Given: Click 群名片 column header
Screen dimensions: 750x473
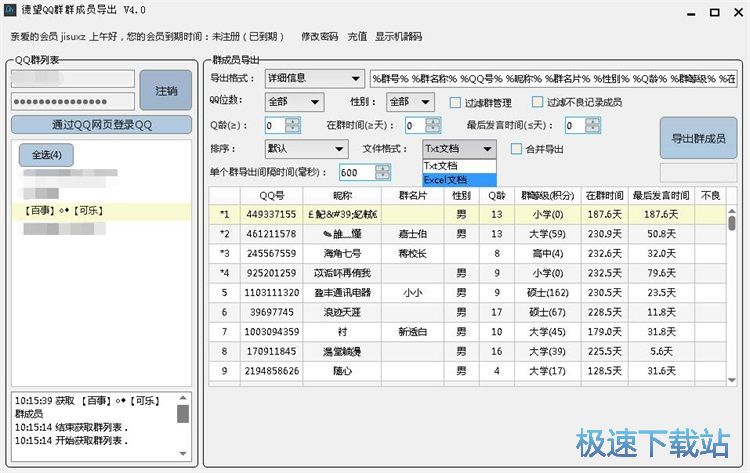Looking at the screenshot, I should [412, 195].
